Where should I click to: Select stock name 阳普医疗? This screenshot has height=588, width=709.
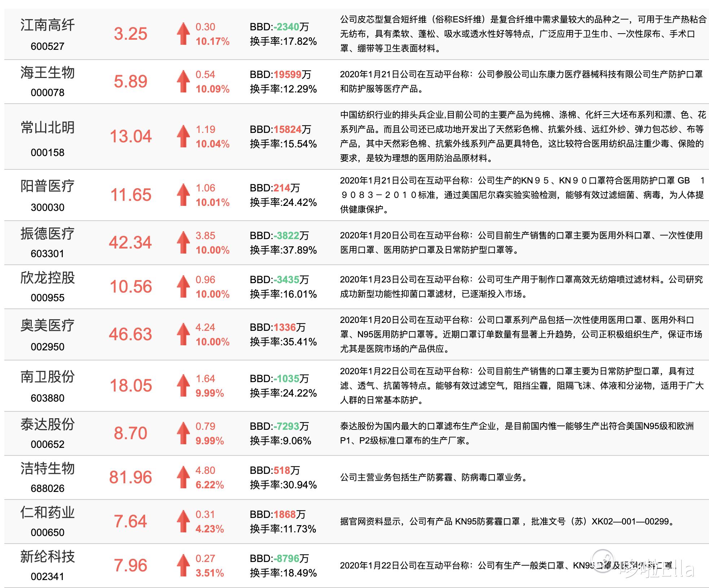tap(48, 186)
